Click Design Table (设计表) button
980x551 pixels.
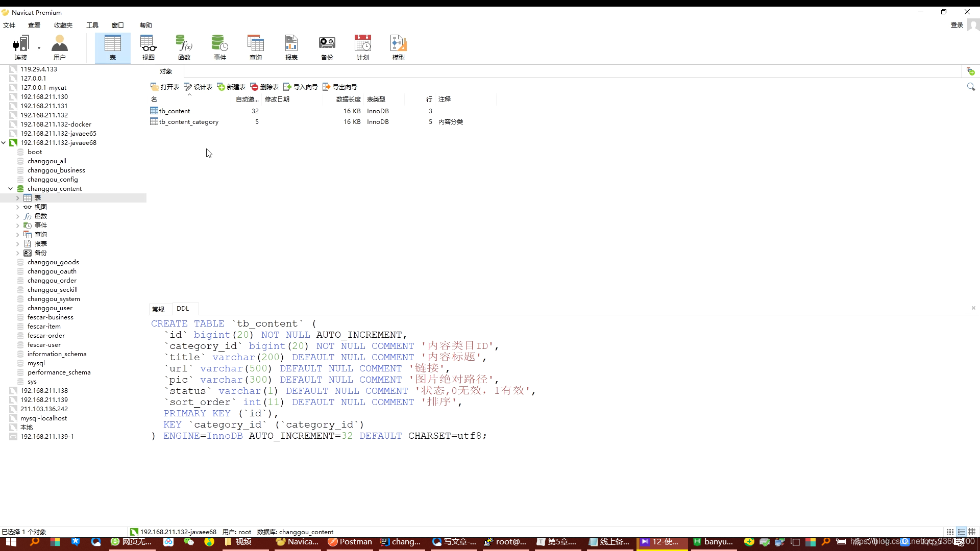[198, 87]
